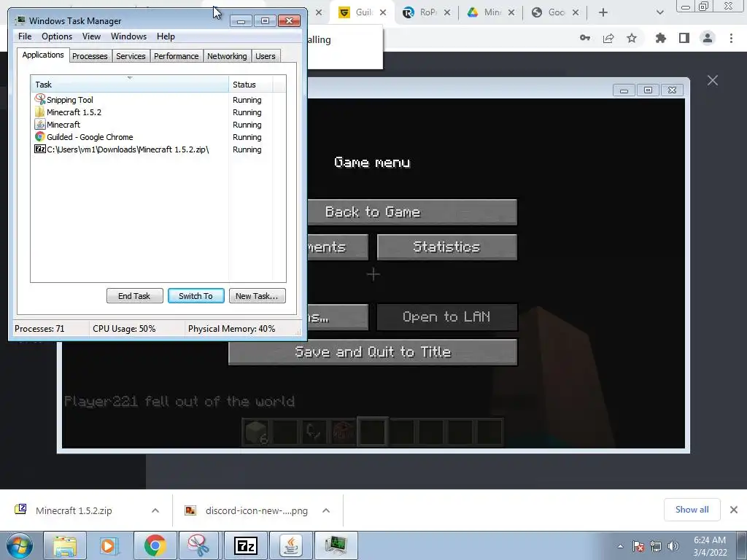Open the View menu in Task Manager
747x560 pixels.
coord(91,36)
